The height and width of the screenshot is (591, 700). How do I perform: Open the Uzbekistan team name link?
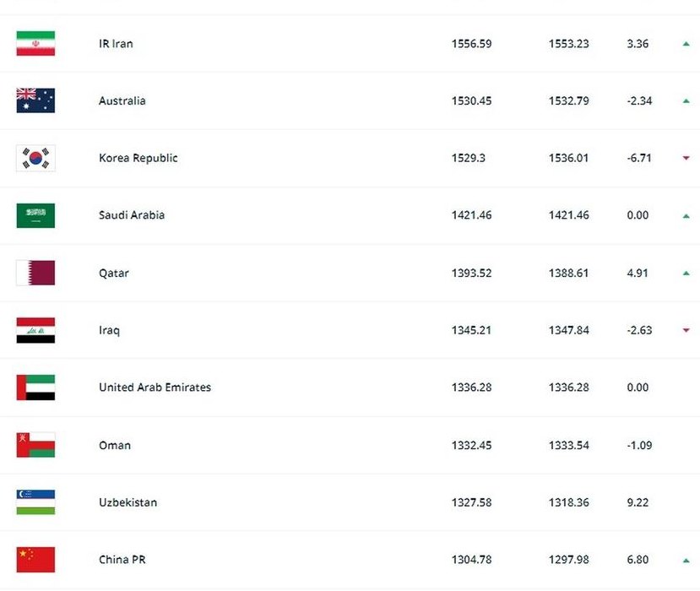pos(128,502)
